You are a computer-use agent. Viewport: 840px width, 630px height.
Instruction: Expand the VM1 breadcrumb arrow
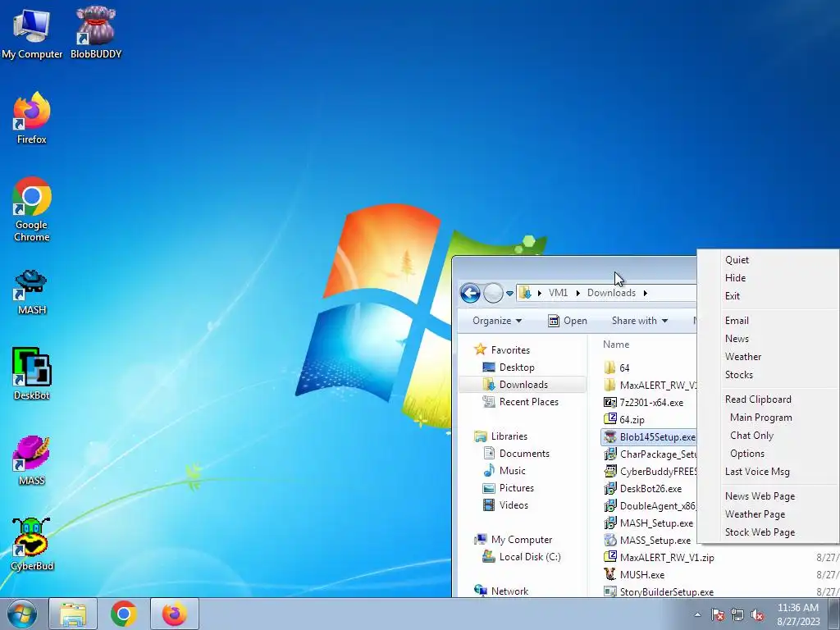(x=577, y=293)
